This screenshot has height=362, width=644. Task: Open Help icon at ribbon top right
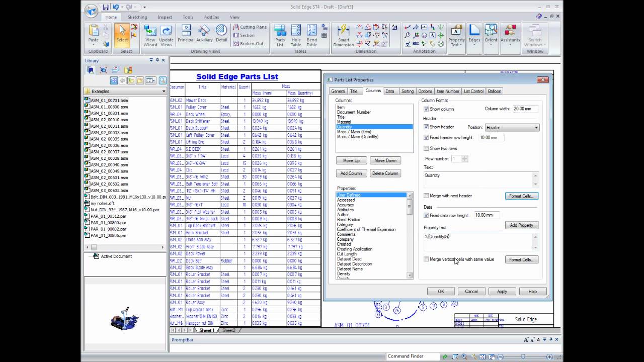[539, 17]
